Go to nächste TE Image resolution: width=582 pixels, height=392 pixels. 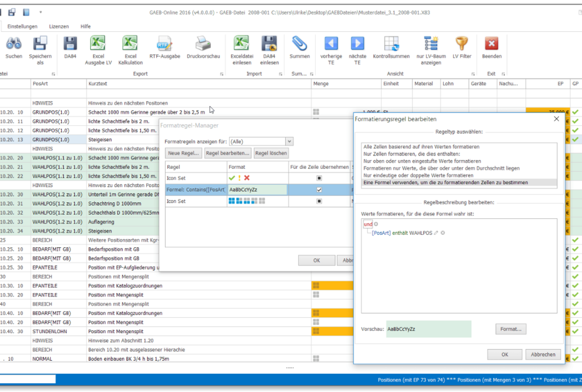(357, 44)
